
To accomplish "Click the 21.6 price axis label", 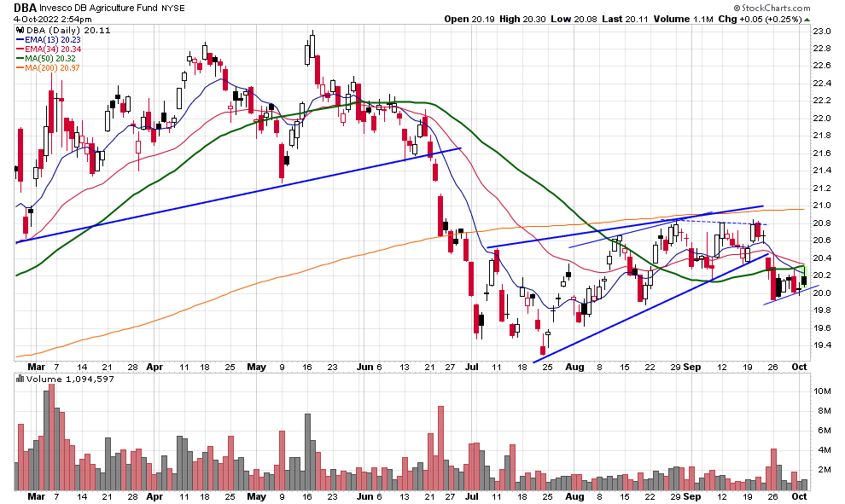I will (x=822, y=154).
